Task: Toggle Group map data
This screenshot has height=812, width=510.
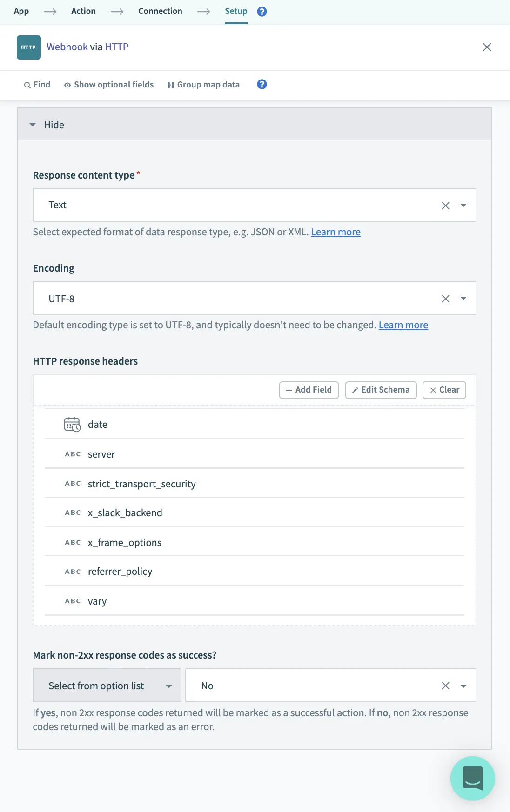Action: click(x=203, y=85)
